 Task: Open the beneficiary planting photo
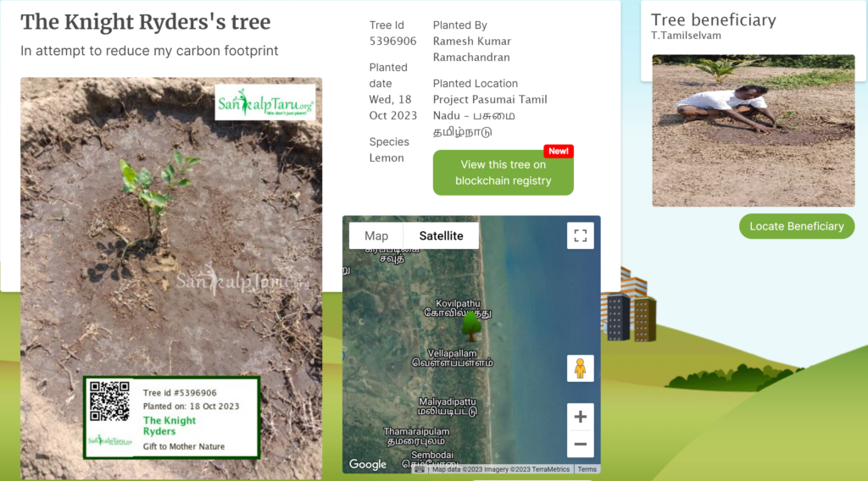click(754, 130)
